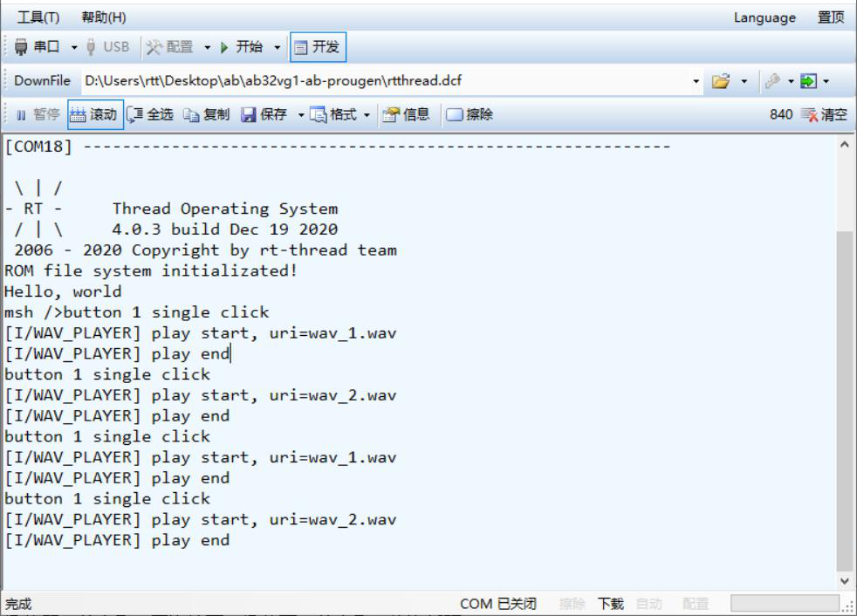Click 配置 in the status bar

click(696, 604)
